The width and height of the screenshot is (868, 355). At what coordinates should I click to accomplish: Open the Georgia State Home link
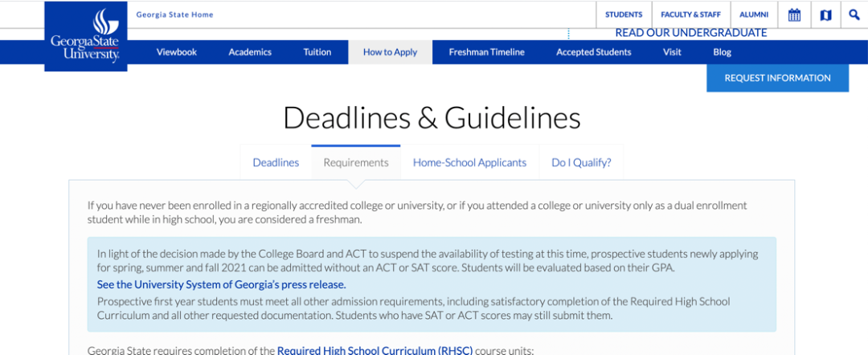click(x=174, y=14)
